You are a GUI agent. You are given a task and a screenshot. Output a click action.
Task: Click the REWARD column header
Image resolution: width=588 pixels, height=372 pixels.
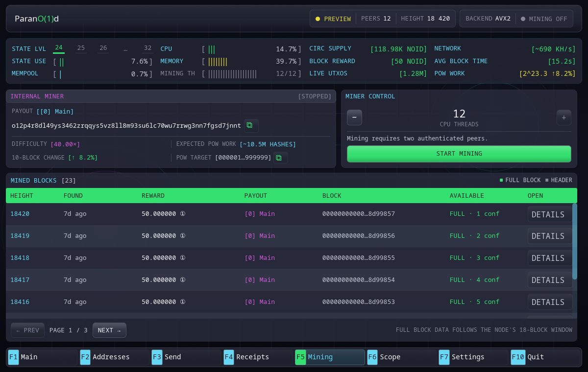click(x=153, y=196)
